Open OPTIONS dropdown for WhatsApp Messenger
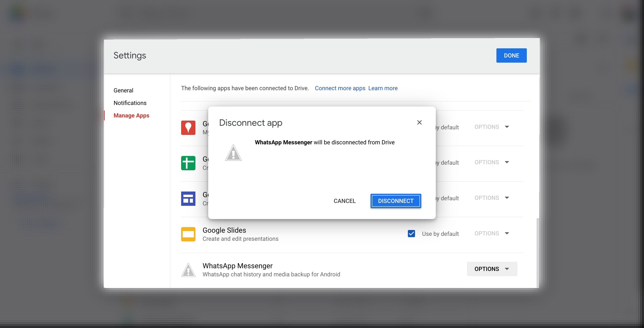 [491, 269]
